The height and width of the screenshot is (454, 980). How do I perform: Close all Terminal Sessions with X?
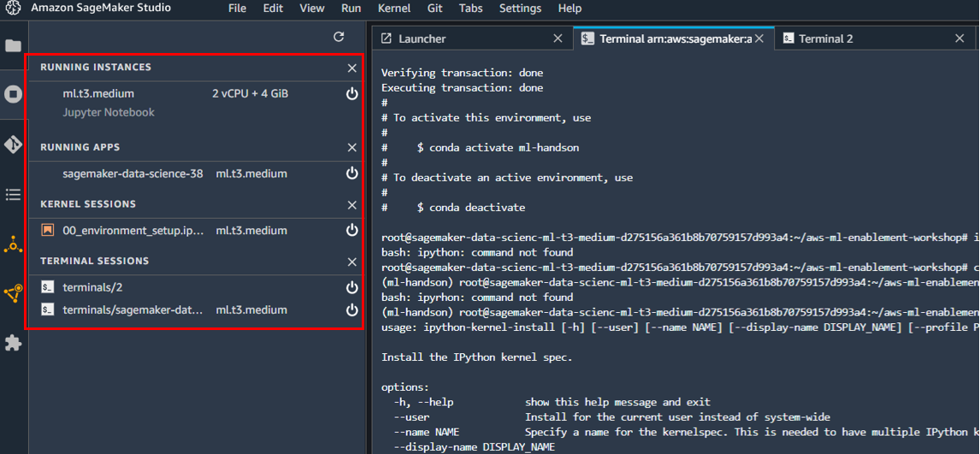(351, 261)
